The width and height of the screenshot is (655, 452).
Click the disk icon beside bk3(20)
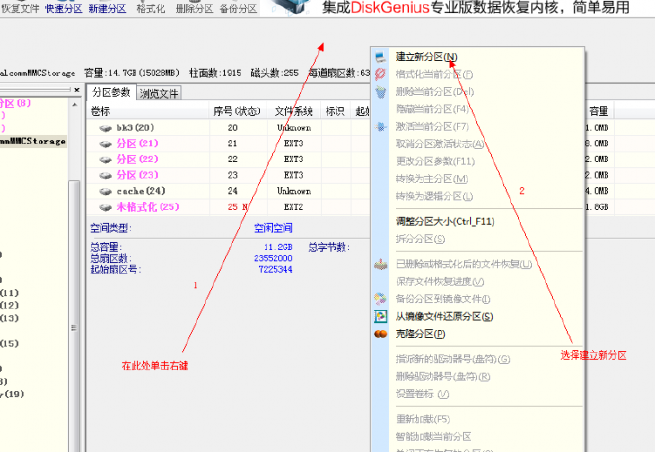click(x=105, y=128)
